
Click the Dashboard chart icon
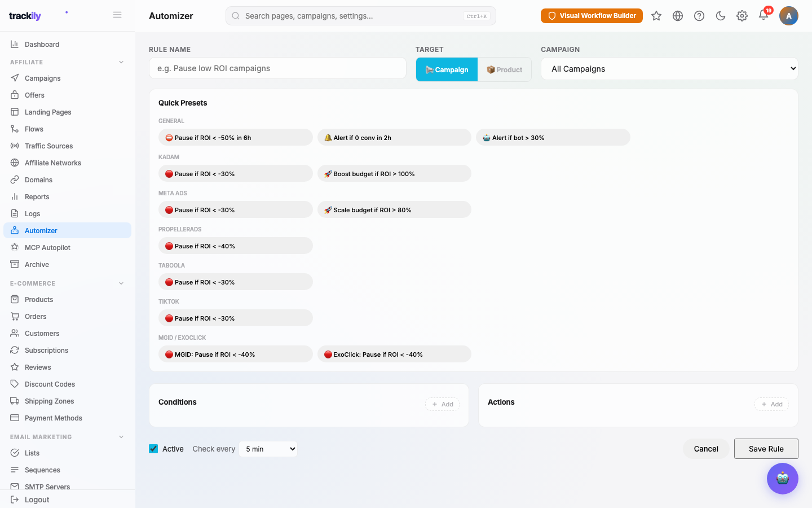pyautogui.click(x=15, y=44)
